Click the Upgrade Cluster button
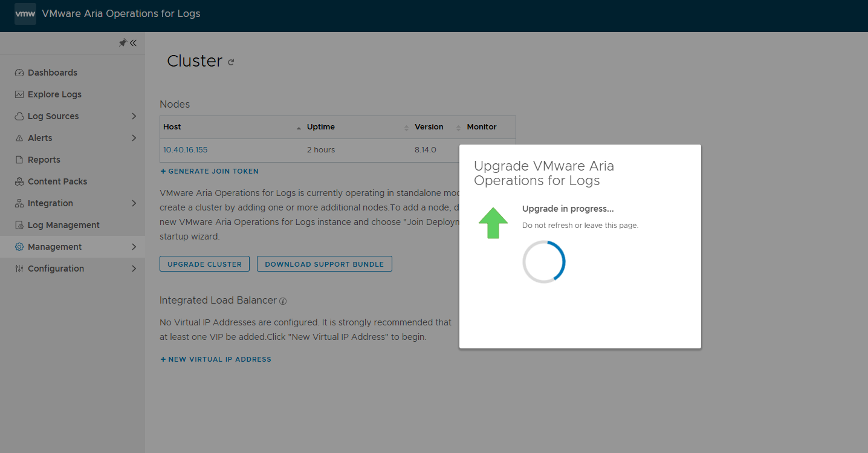Viewport: 868px width, 453px height. (204, 264)
